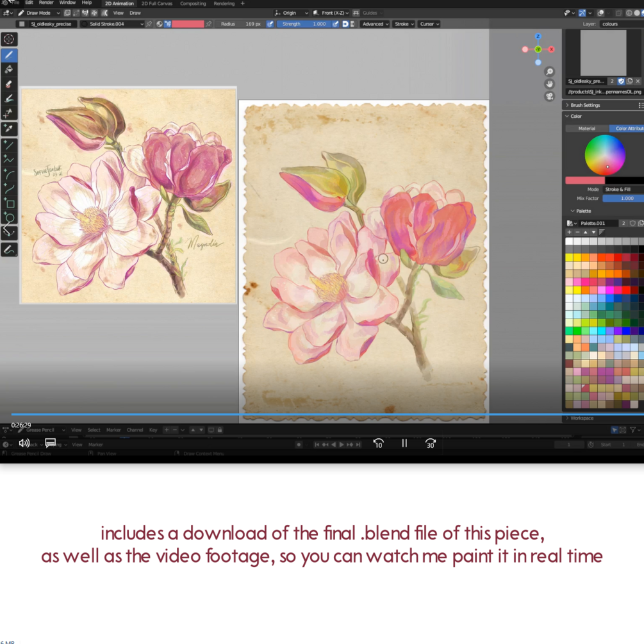The width and height of the screenshot is (644, 644).
Task: Duplicate the Sj_oldleaky_precise brush
Action: pyautogui.click(x=630, y=81)
